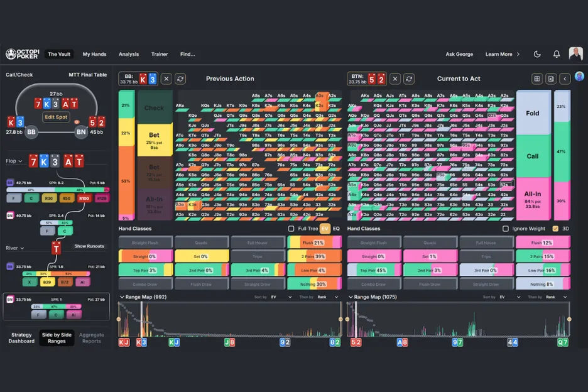This screenshot has width=588, height=392.
Task: Check the Ignore Weight checkbox
Action: point(506,229)
